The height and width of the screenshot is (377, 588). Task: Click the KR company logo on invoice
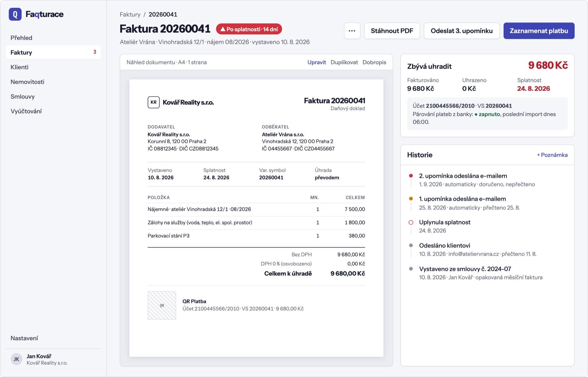click(154, 102)
